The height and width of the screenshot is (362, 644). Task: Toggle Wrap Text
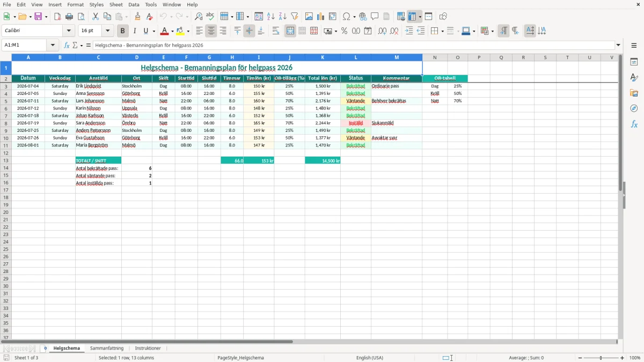click(x=276, y=31)
